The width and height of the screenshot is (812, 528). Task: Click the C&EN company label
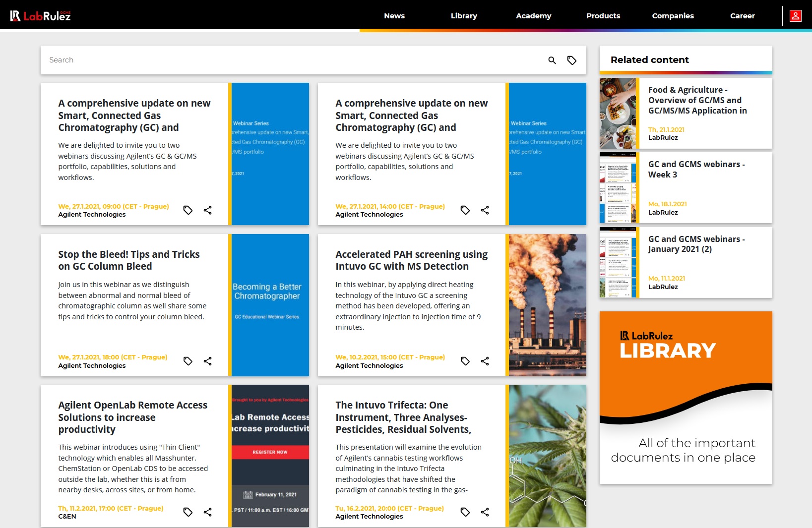(x=67, y=516)
